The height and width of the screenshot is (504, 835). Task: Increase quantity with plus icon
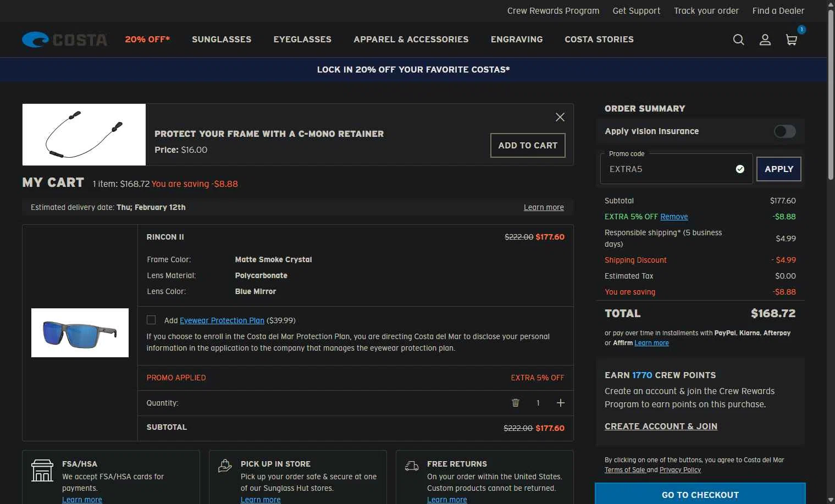[x=560, y=403]
